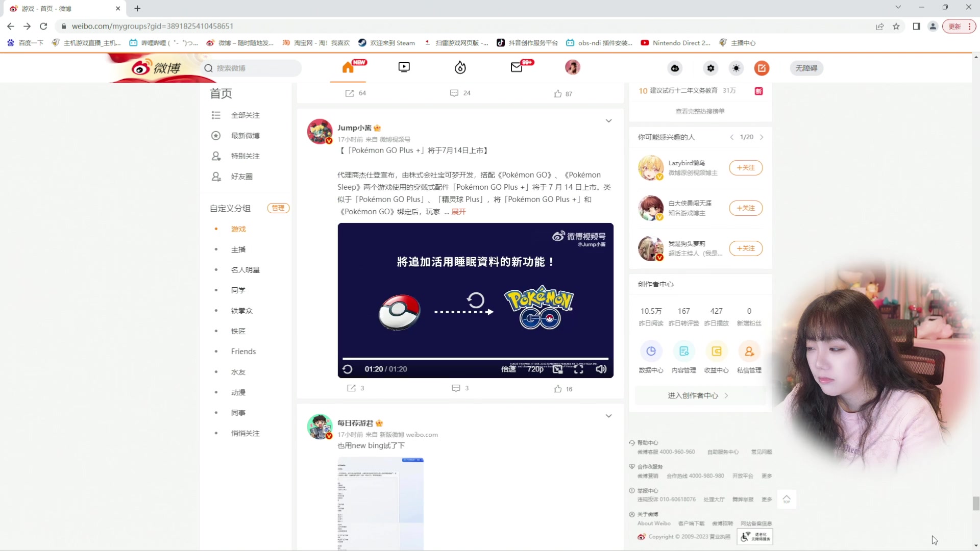Image resolution: width=980 pixels, height=551 pixels.
Task: Select the 名人明星 custom group
Action: [246, 270]
